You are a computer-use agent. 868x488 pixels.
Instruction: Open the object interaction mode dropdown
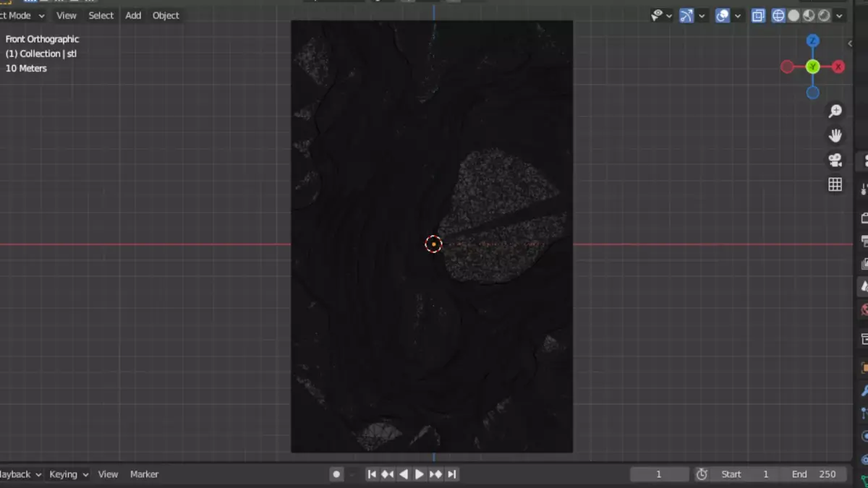tap(23, 15)
